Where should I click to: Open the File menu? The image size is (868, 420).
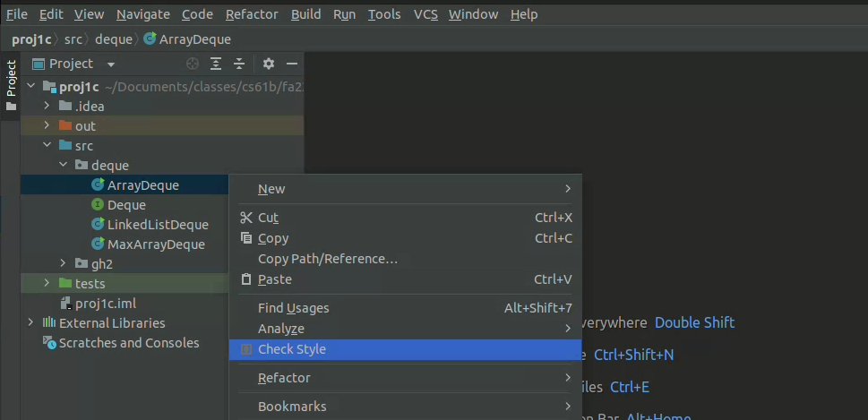17,14
